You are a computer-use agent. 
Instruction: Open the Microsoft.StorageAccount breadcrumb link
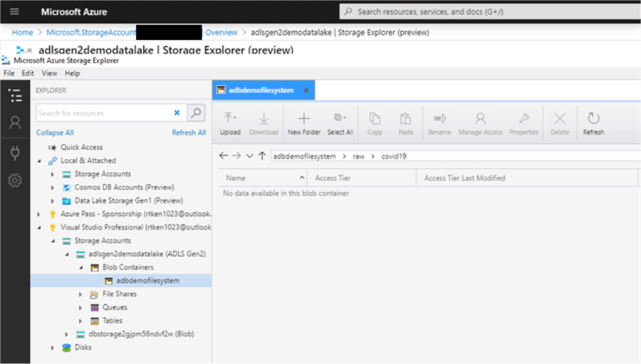[x=91, y=32]
